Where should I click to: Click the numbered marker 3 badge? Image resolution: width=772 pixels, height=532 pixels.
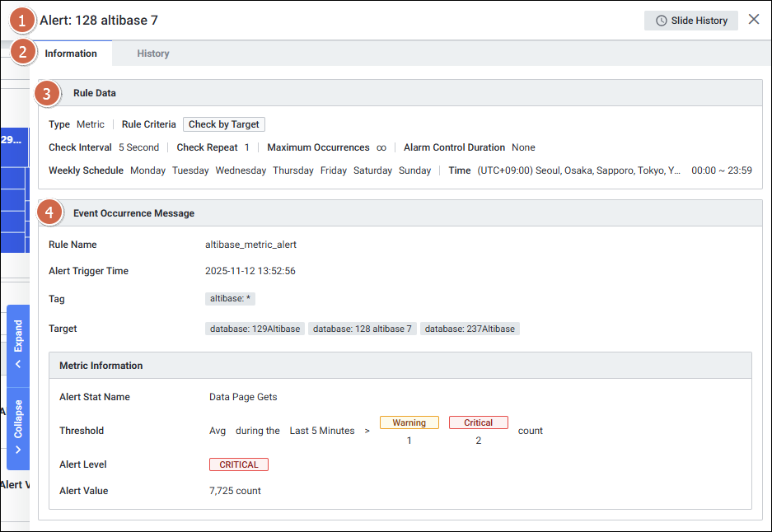pos(47,93)
